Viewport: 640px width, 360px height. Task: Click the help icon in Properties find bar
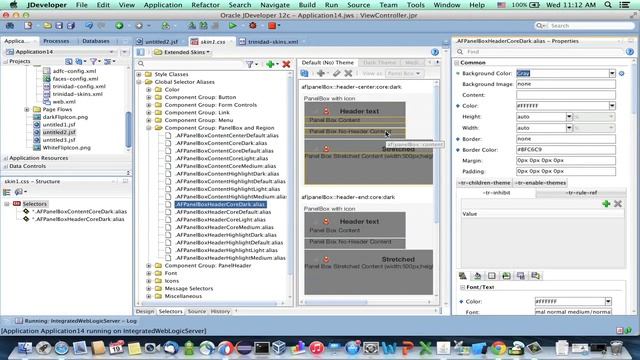pyautogui.click(x=630, y=52)
